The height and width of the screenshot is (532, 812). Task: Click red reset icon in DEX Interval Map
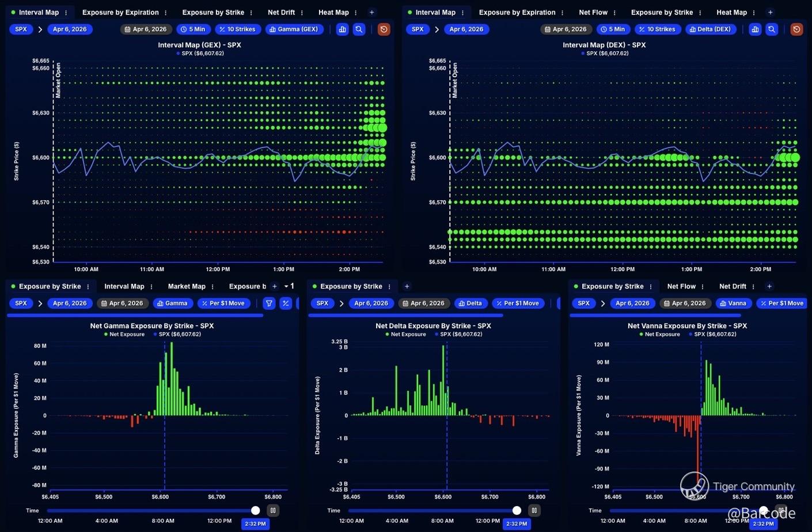(796, 29)
